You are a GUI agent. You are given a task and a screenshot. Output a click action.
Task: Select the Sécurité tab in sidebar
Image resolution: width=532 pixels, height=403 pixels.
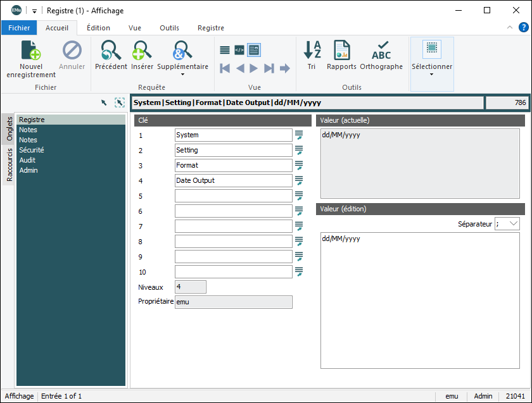31,150
